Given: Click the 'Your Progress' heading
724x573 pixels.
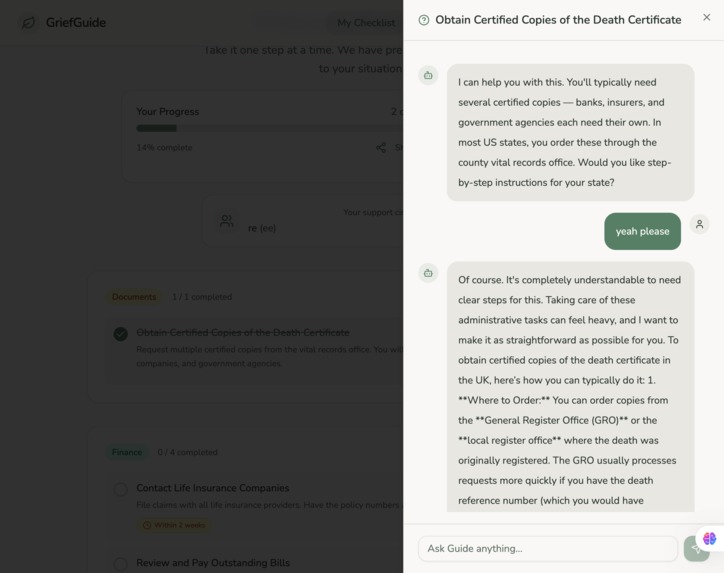Looking at the screenshot, I should pos(168,112).
